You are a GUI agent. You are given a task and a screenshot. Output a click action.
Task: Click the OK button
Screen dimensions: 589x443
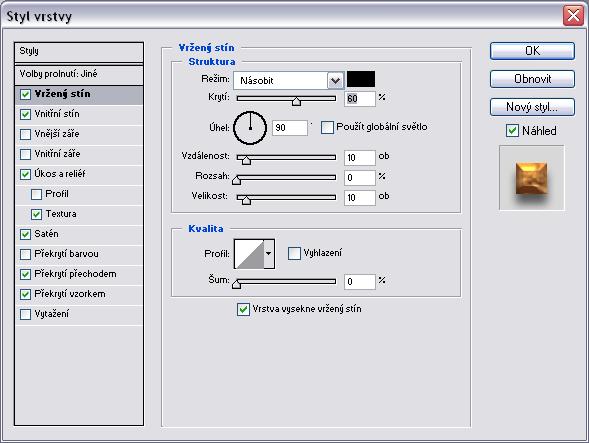click(x=532, y=51)
